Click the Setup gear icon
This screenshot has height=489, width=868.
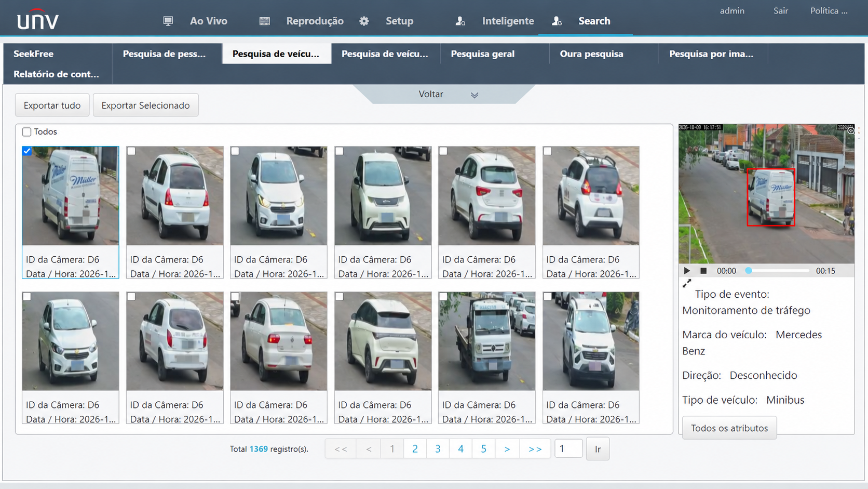(364, 21)
